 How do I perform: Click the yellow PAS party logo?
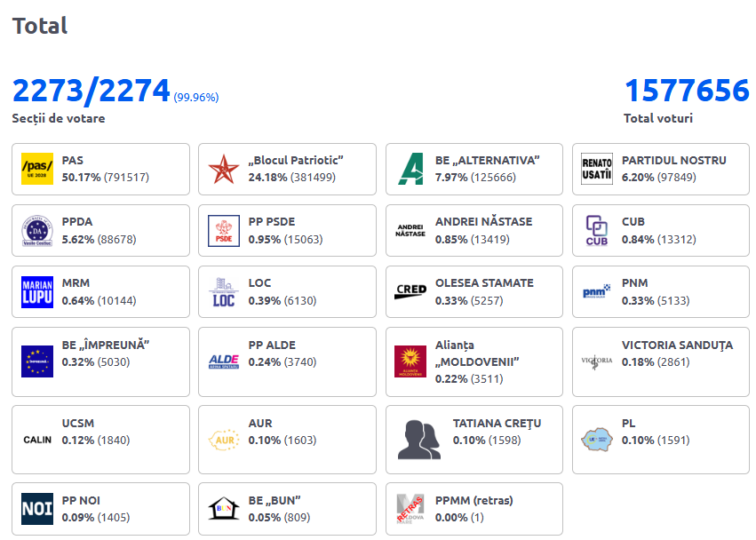click(x=37, y=169)
